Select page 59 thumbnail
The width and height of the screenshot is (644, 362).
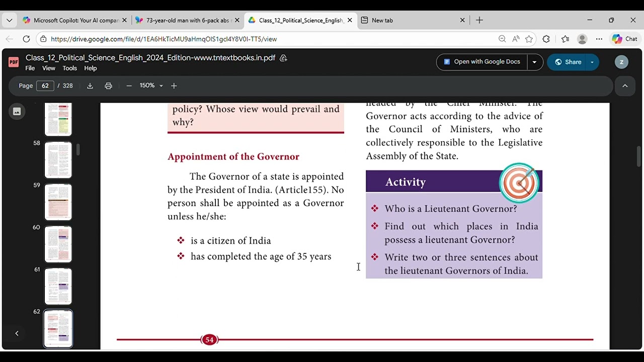(58, 202)
